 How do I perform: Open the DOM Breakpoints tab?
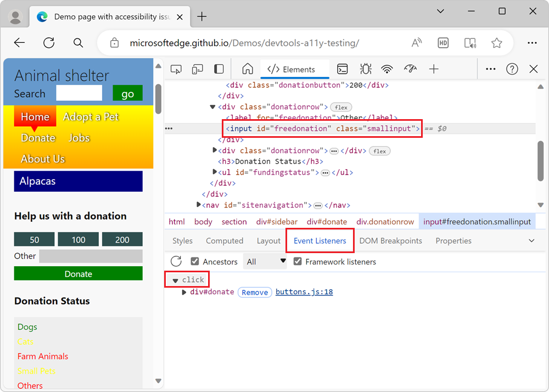point(390,240)
